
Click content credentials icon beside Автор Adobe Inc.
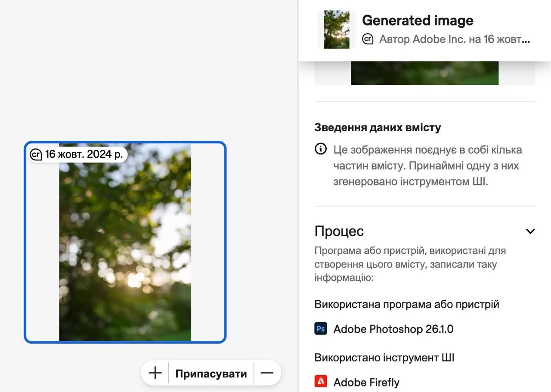tap(368, 39)
